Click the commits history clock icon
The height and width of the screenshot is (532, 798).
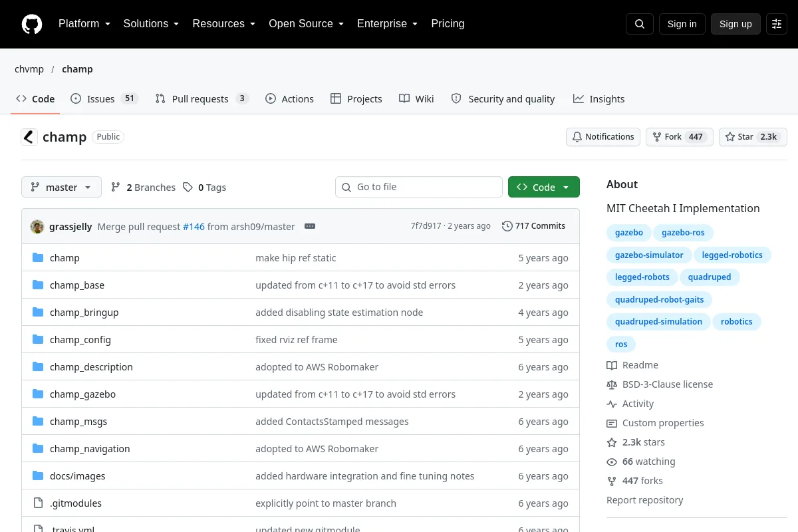(507, 226)
